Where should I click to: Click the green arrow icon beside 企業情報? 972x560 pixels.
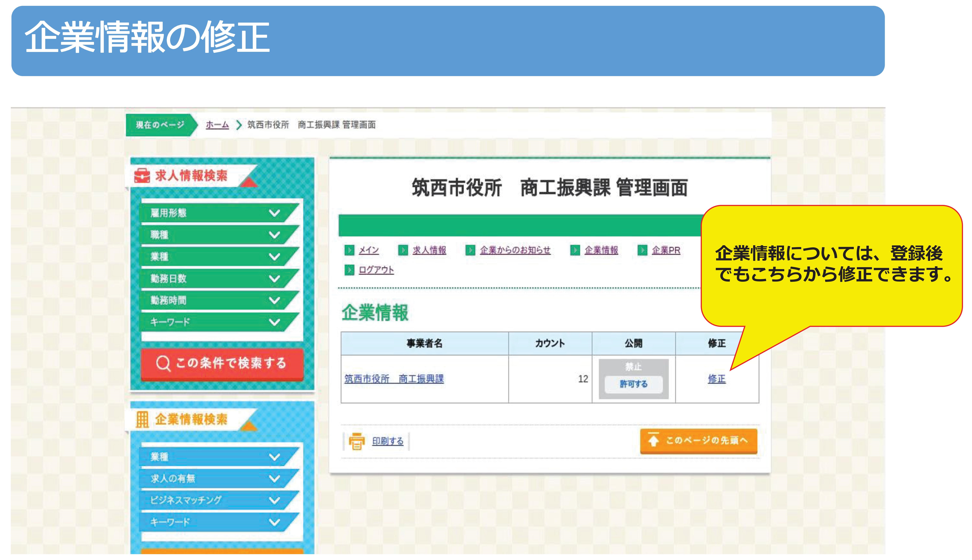[575, 250]
